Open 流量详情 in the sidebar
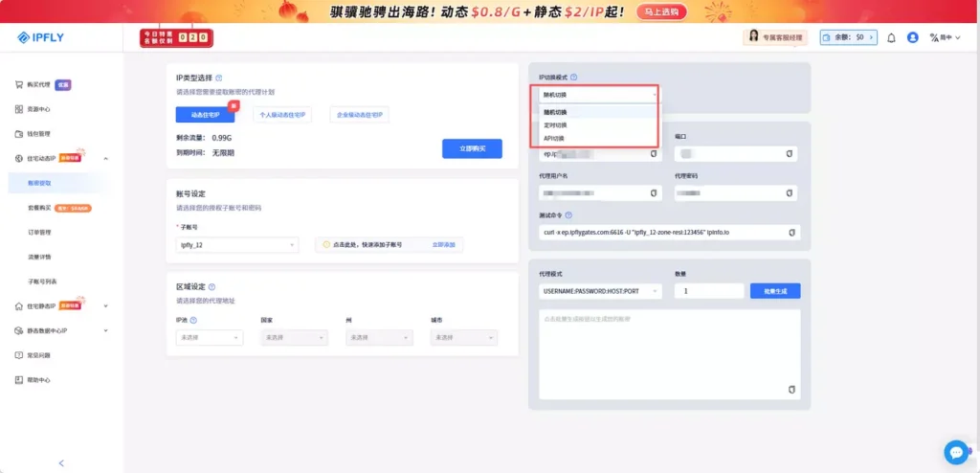 click(x=39, y=257)
